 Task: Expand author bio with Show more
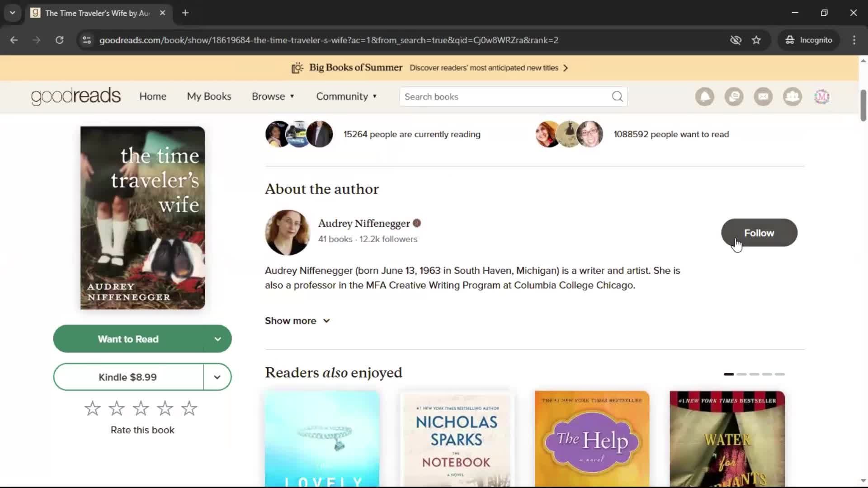coord(297,321)
